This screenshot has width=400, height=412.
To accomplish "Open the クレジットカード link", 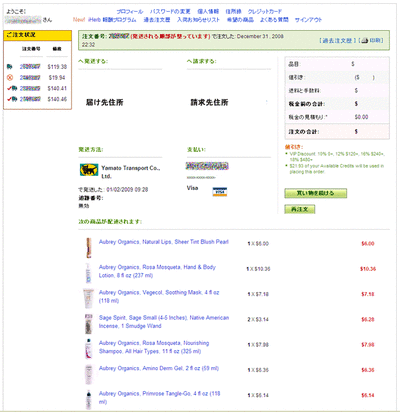I will tap(265, 12).
